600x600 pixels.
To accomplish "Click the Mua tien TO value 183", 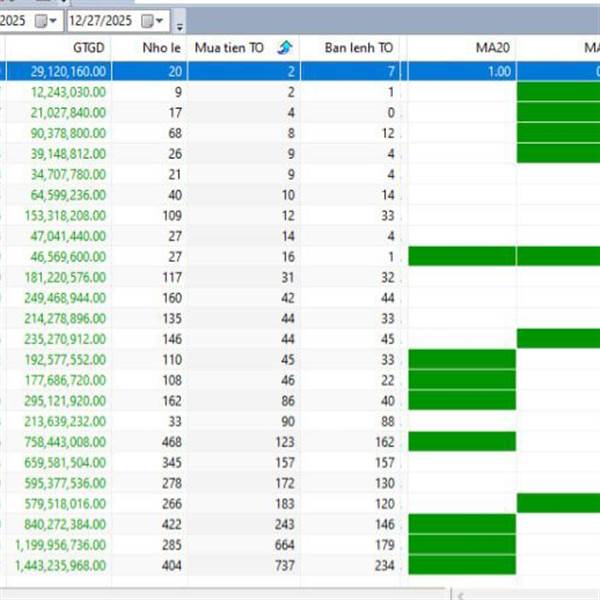I will [x=285, y=504].
